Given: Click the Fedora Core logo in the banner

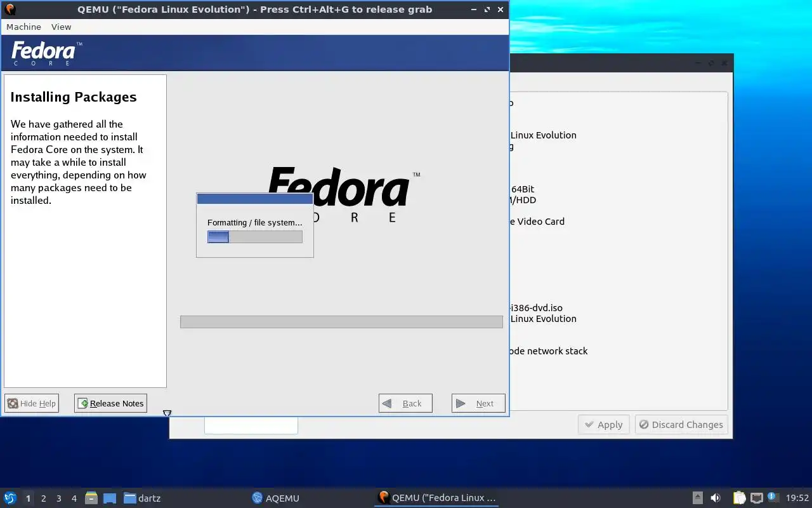Looking at the screenshot, I should (x=47, y=53).
